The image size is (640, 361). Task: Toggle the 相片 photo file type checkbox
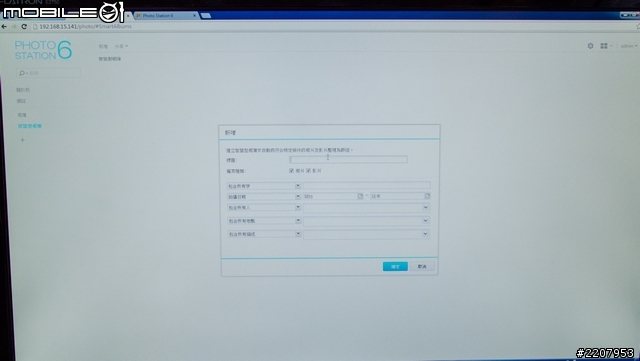(x=291, y=171)
